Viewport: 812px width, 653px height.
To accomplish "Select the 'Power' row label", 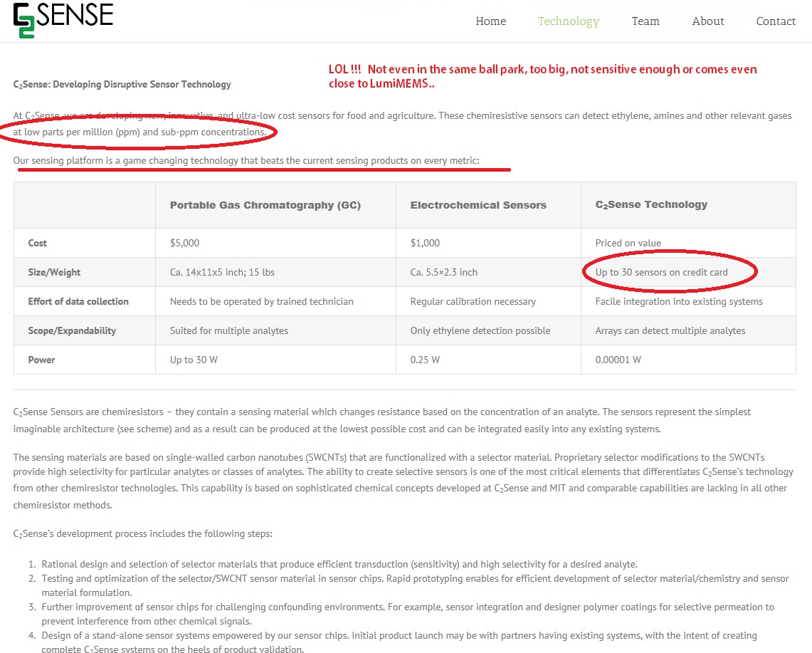I will [41, 360].
